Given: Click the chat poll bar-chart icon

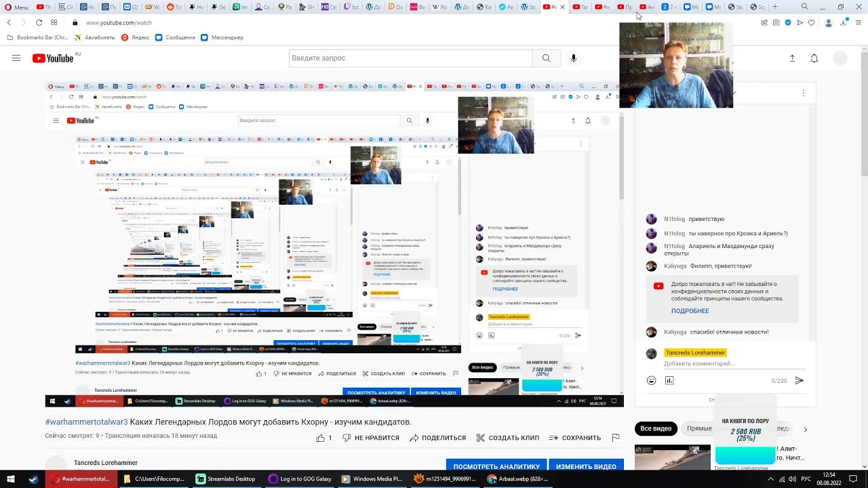Looking at the screenshot, I should [669, 381].
